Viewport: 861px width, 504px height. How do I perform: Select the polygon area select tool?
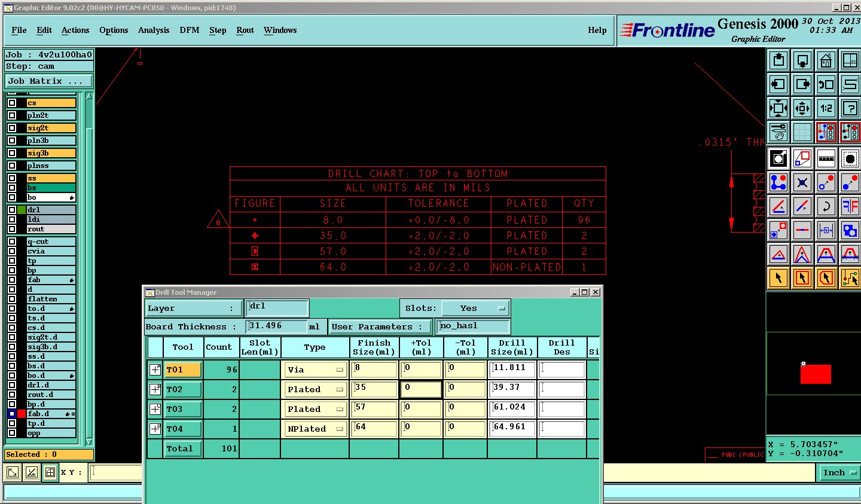click(826, 278)
